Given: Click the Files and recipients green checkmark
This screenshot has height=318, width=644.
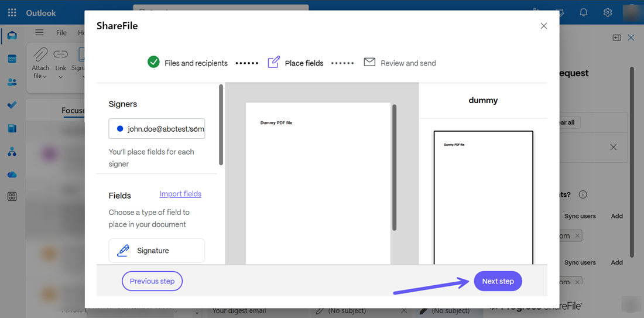Looking at the screenshot, I should pyautogui.click(x=153, y=63).
